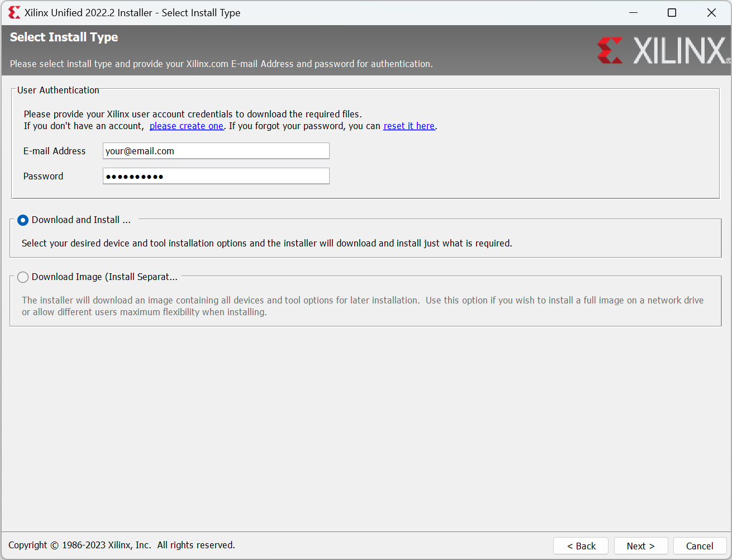Image resolution: width=732 pixels, height=560 pixels.
Task: Click the "User Authentication" group label
Action: tap(58, 90)
